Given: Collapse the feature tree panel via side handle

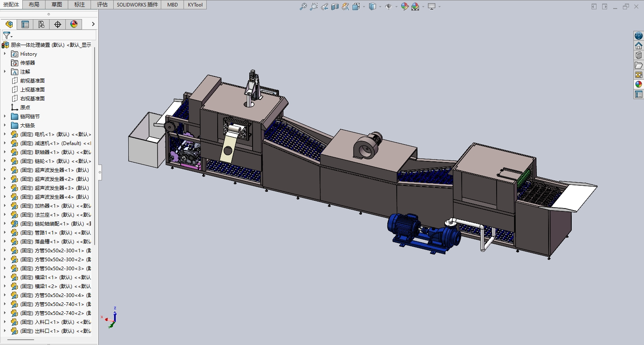Looking at the screenshot, I should click(x=99, y=172).
